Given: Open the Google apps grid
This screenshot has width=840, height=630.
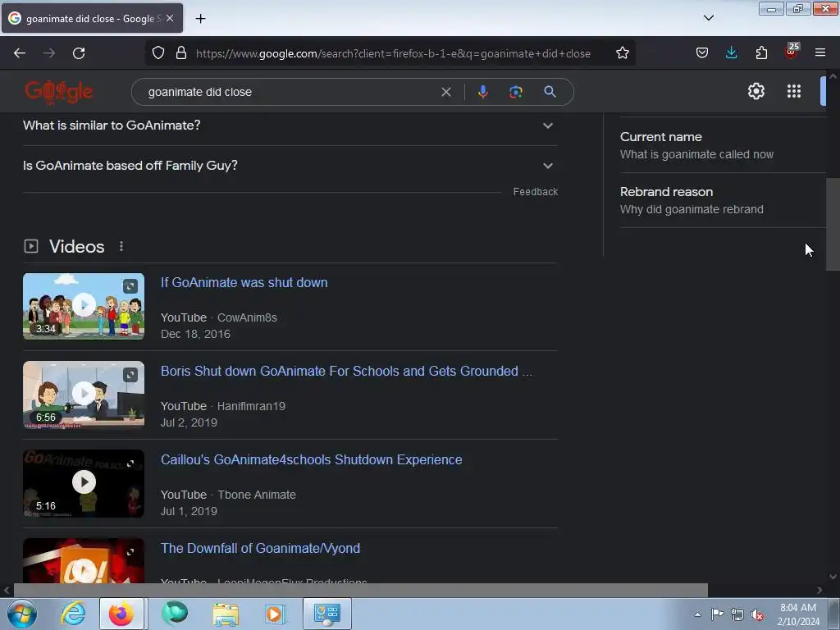Looking at the screenshot, I should click(x=794, y=91).
